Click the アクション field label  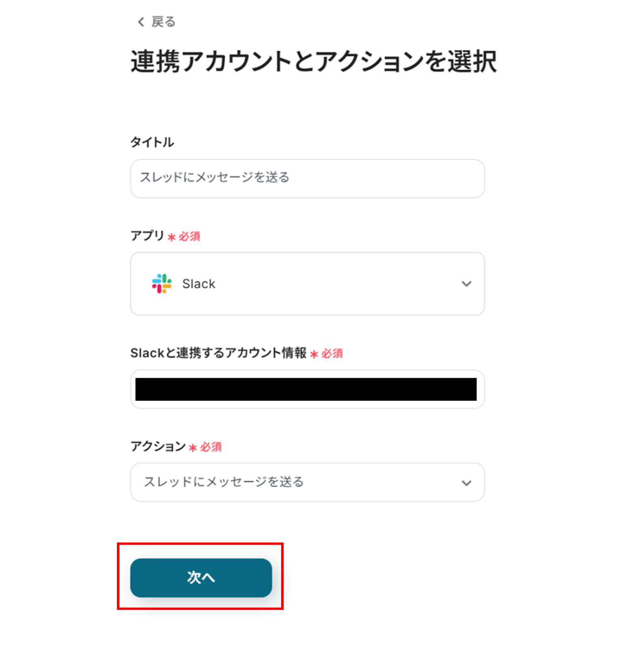158,446
